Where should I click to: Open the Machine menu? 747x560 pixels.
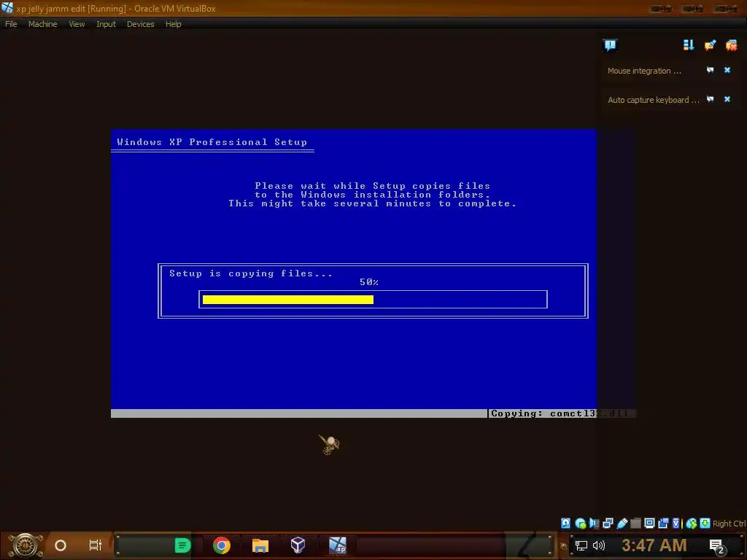(42, 24)
